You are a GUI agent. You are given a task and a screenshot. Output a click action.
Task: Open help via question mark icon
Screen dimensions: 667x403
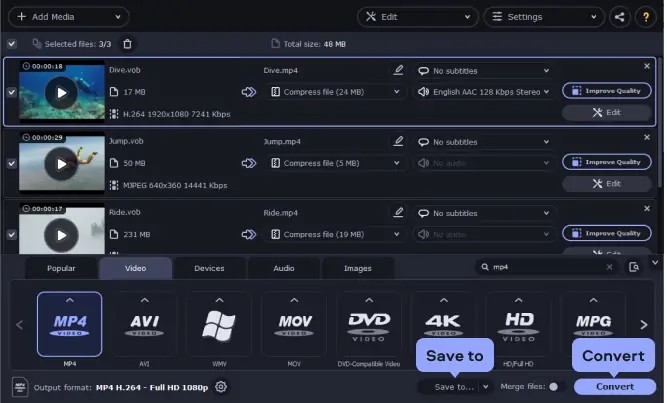click(646, 17)
